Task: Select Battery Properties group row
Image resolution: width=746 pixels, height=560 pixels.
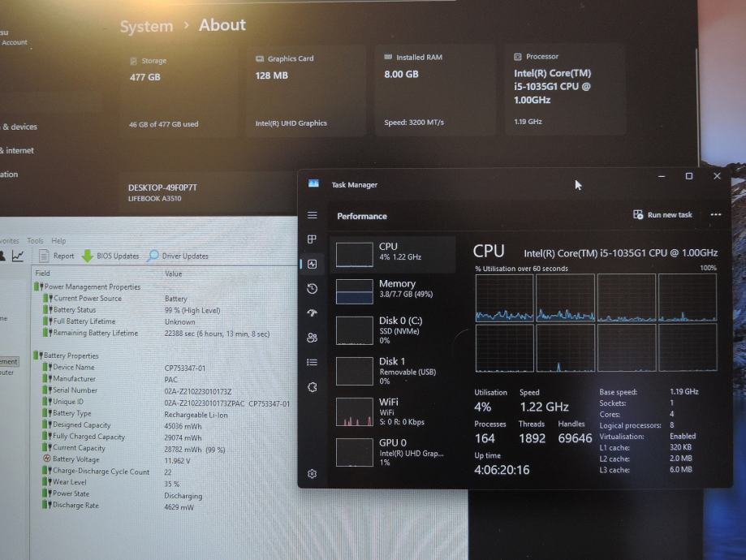Action: 67,355
